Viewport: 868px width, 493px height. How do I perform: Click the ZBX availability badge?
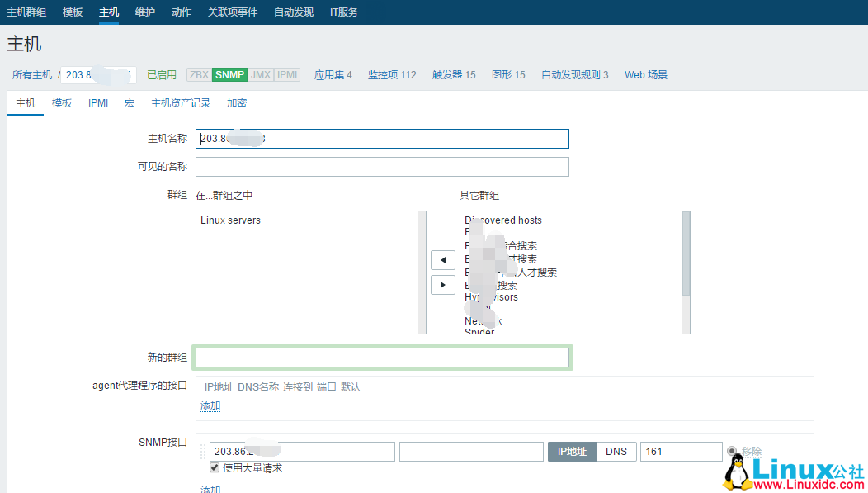[x=199, y=75]
